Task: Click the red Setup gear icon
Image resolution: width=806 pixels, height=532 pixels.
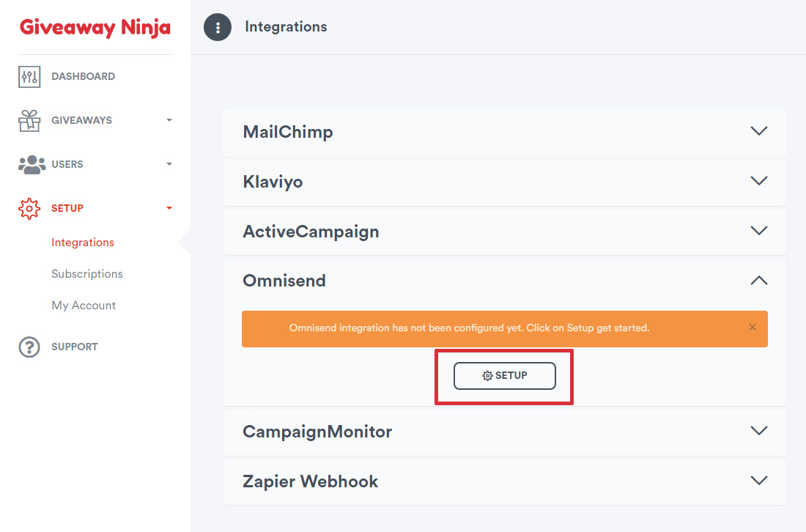Action: [x=29, y=208]
